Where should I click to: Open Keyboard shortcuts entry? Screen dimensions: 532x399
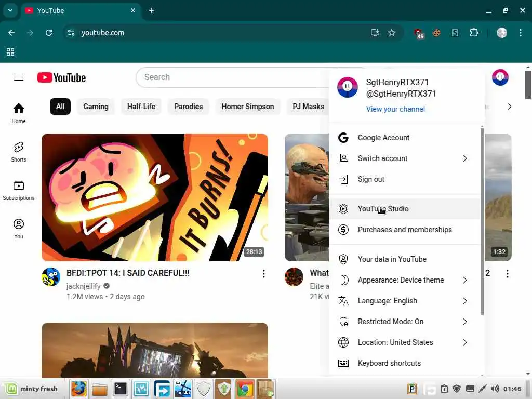pos(404,363)
